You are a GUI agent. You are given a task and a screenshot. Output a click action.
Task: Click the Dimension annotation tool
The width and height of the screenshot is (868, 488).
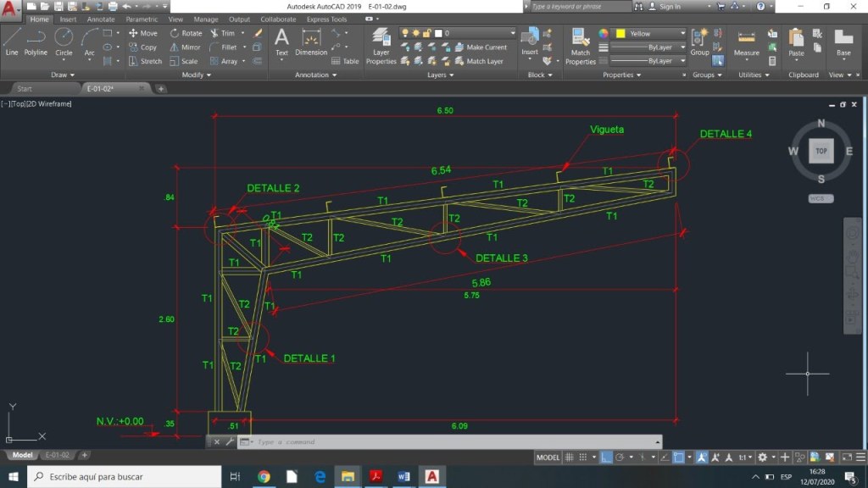pyautogui.click(x=311, y=42)
